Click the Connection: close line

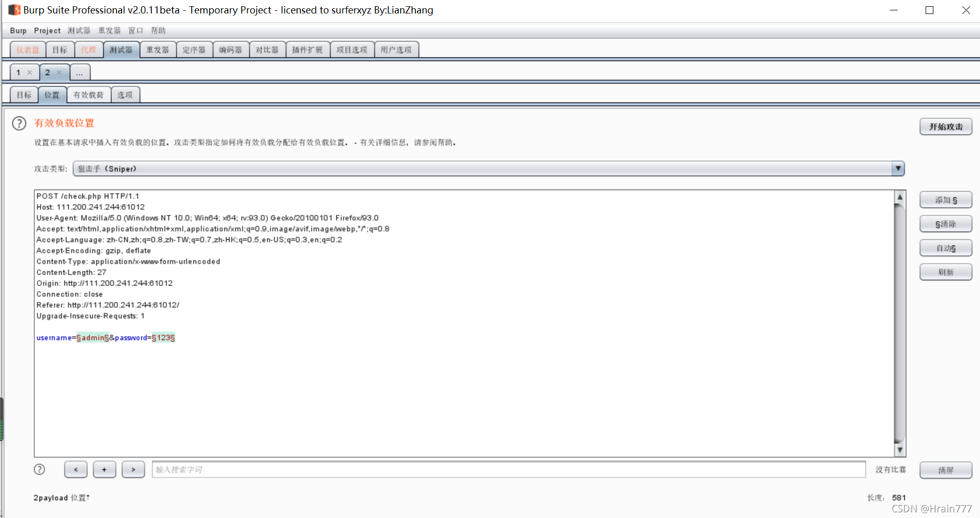pos(69,294)
